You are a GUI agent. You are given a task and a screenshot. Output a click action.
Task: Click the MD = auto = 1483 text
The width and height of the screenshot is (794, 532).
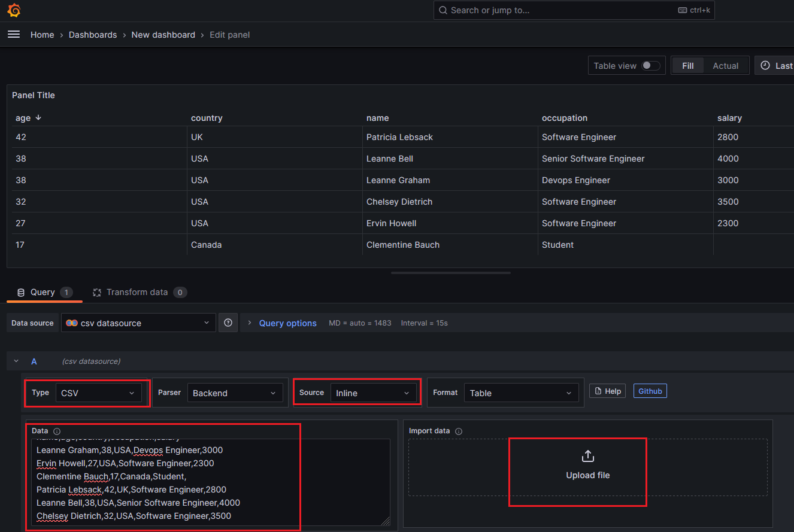360,323
